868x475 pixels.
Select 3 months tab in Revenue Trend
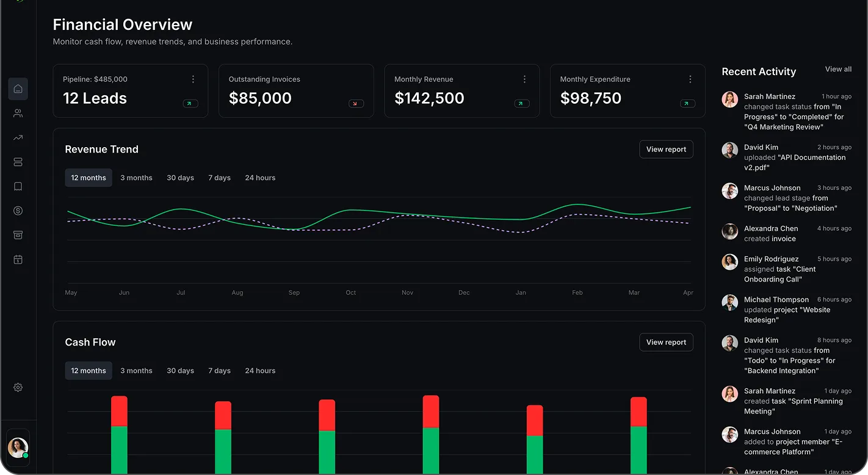click(x=136, y=178)
